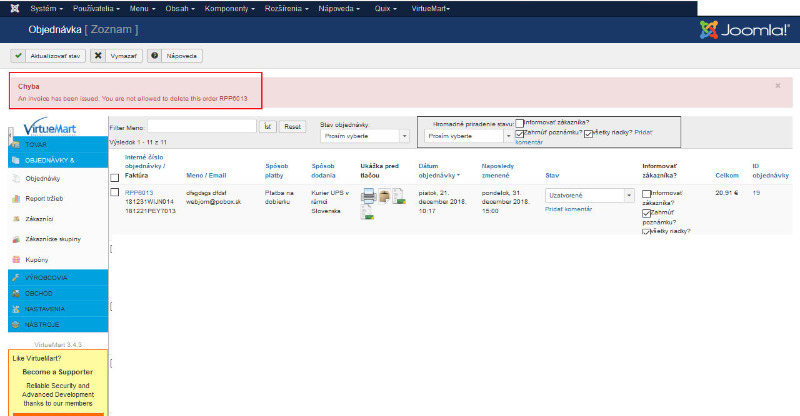The width and height of the screenshot is (800, 416).
Task: Open the package delivery note icon
Action: (x=384, y=195)
